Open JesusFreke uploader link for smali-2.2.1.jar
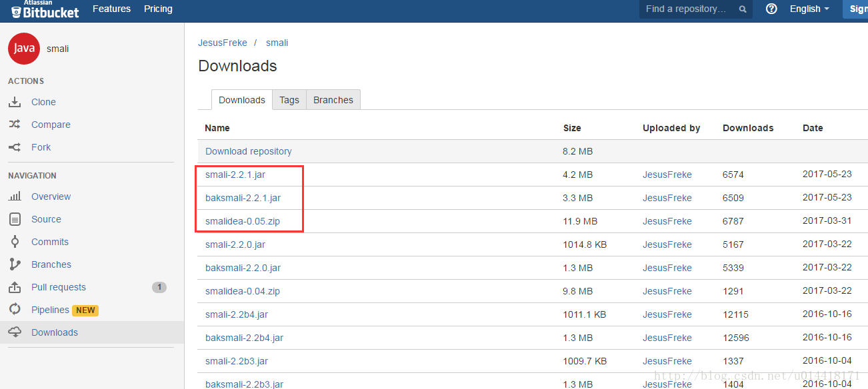 click(667, 175)
